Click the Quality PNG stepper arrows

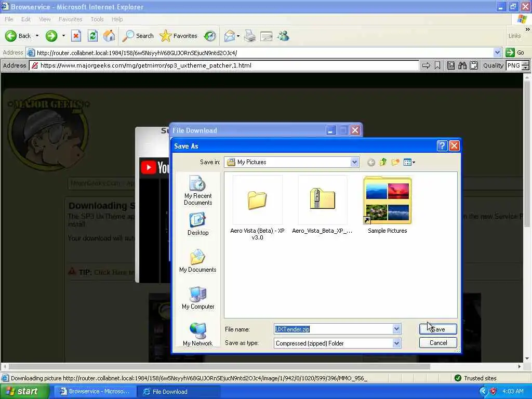(x=525, y=65)
